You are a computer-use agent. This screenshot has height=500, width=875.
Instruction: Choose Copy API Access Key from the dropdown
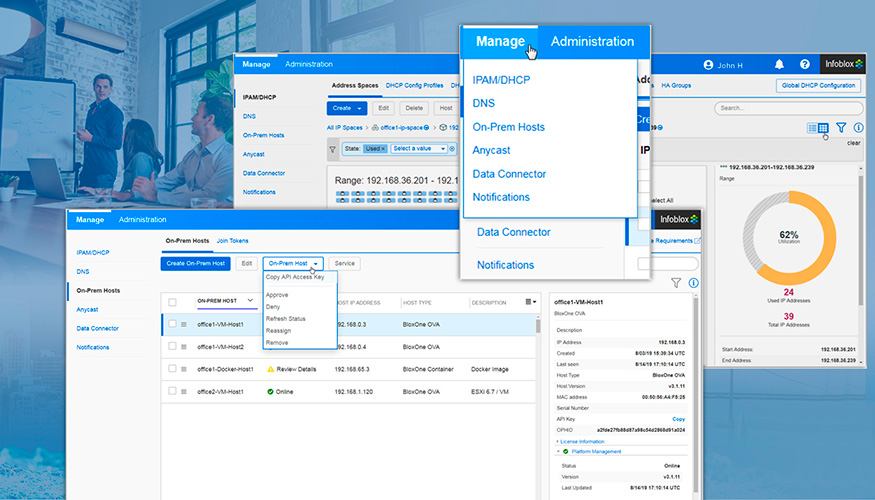coord(295,277)
